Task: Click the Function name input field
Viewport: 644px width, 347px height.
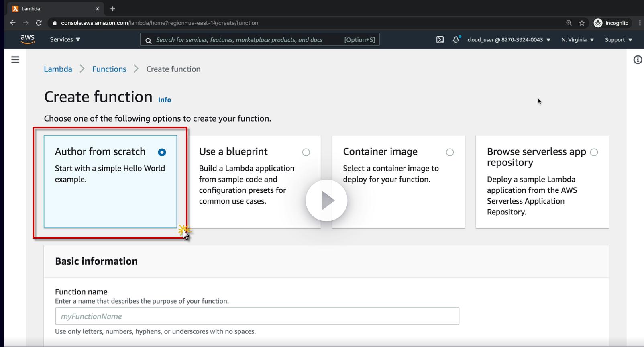Action: tap(257, 316)
